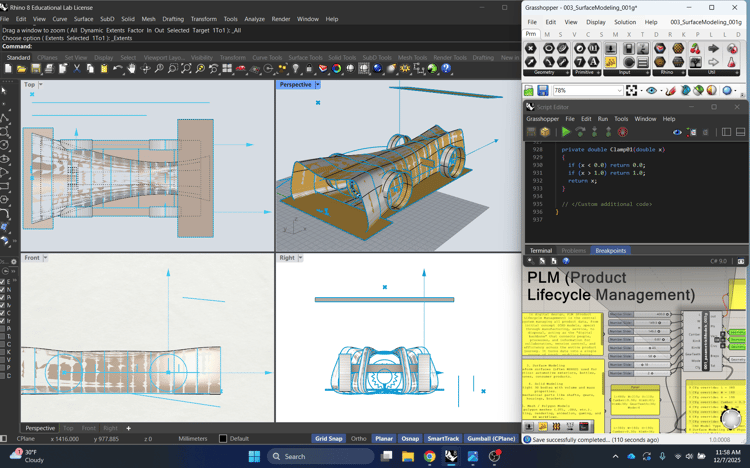Toggle Grid Snap in the status bar
Screen dimensions: 750x468
328,439
